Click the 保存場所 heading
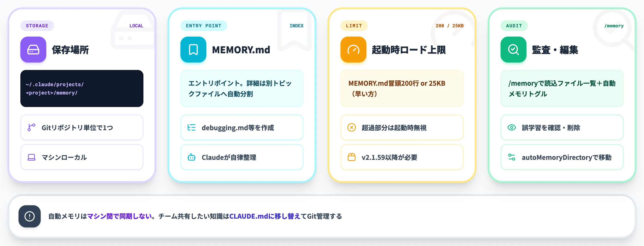Image resolution: width=644 pixels, height=246 pixels. (x=70, y=50)
